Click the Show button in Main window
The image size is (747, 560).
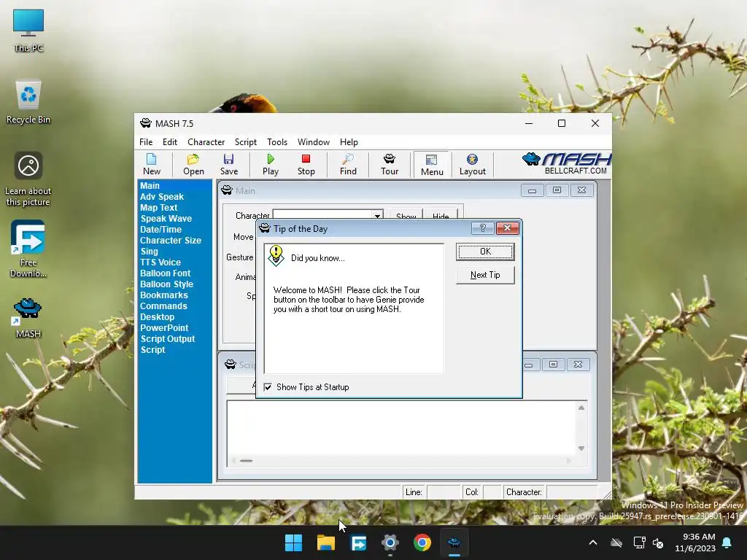click(x=406, y=215)
